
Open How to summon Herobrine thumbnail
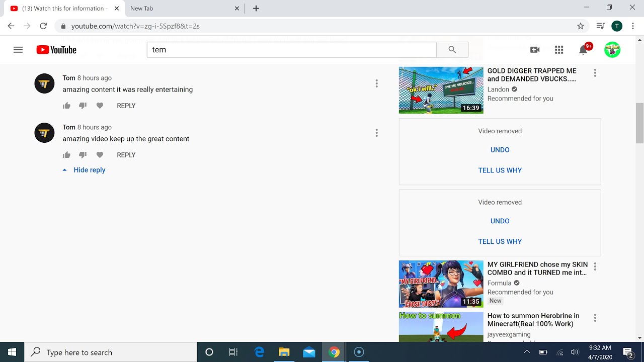click(441, 327)
